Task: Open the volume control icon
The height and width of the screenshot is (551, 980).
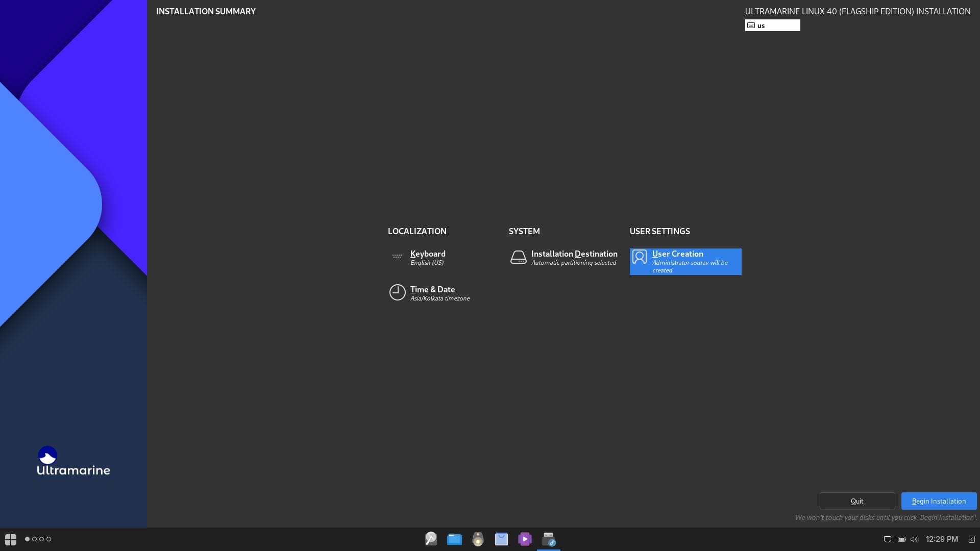Action: pos(914,539)
